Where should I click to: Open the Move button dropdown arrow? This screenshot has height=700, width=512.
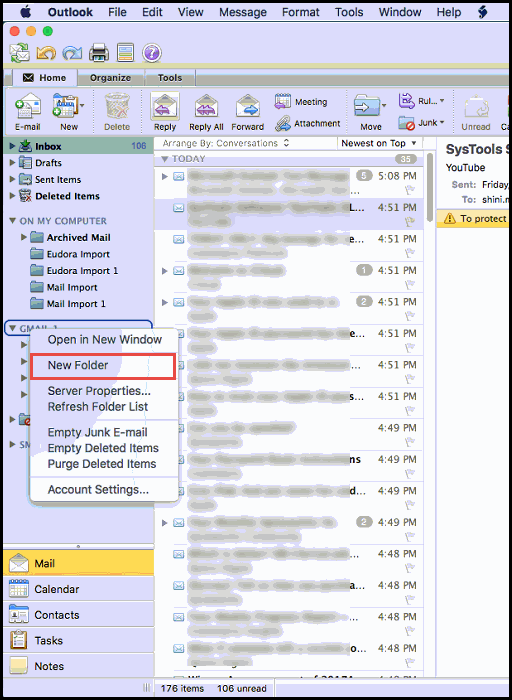coord(384,106)
